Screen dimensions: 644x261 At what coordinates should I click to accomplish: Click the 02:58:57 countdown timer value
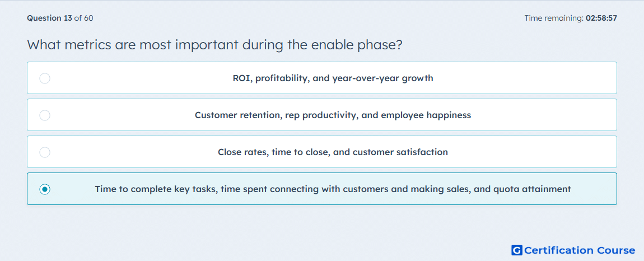point(601,18)
